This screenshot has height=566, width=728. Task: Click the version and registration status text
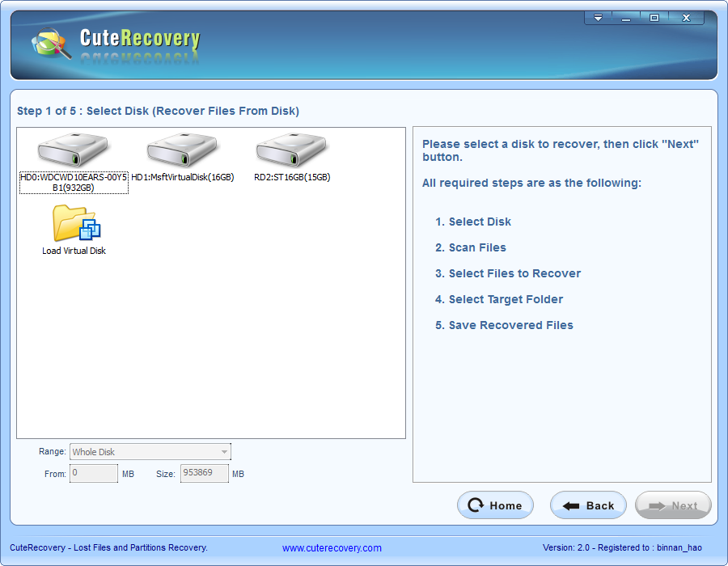tap(622, 547)
